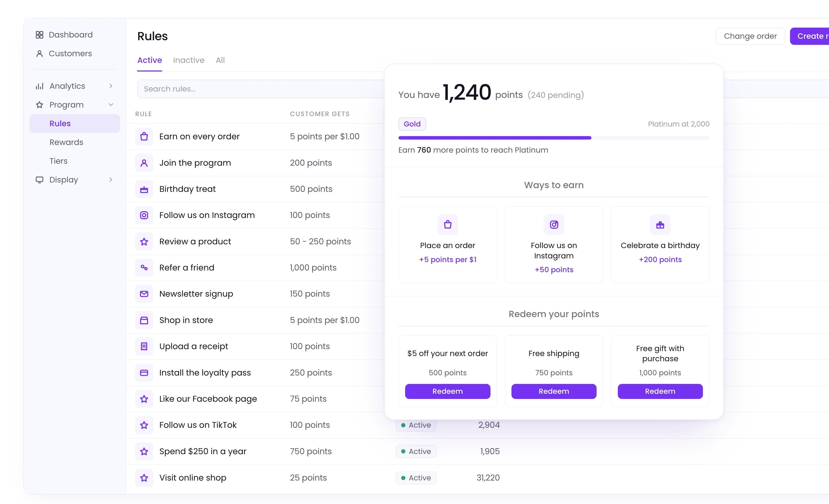Click the Display monitor icon in sidebar
829x504 pixels.
pos(39,180)
